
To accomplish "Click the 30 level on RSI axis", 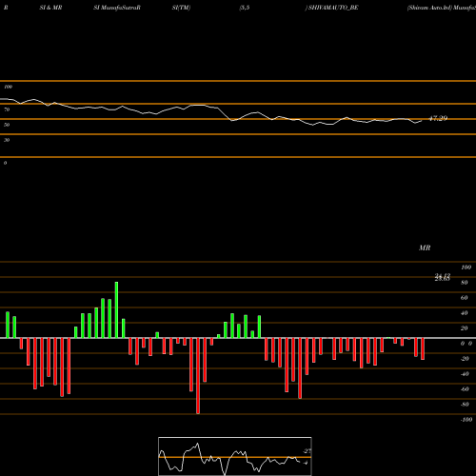I will pyautogui.click(x=7, y=140).
